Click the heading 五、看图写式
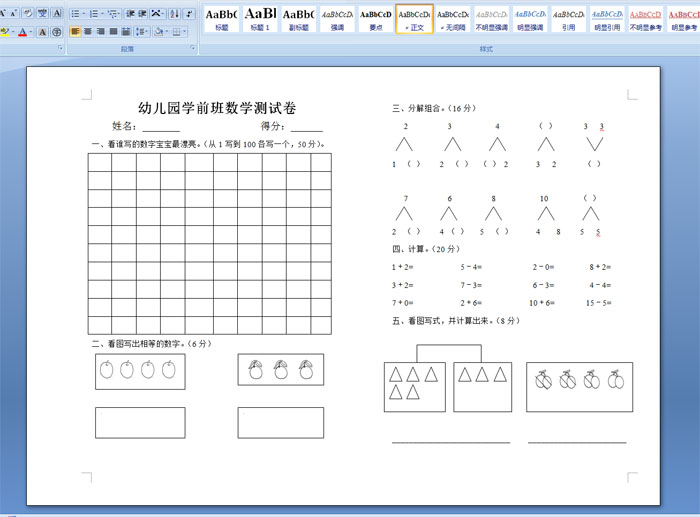The image size is (700, 517). click(456, 321)
